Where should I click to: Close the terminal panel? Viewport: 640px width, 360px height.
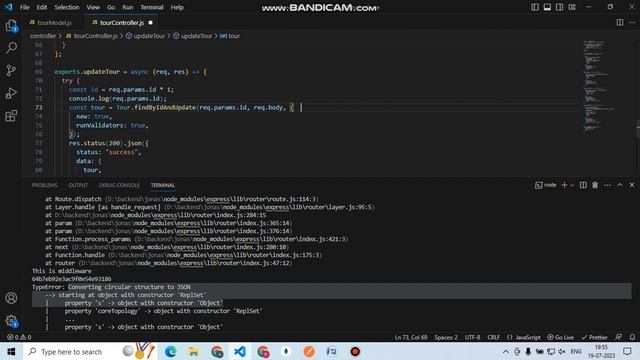point(632,185)
